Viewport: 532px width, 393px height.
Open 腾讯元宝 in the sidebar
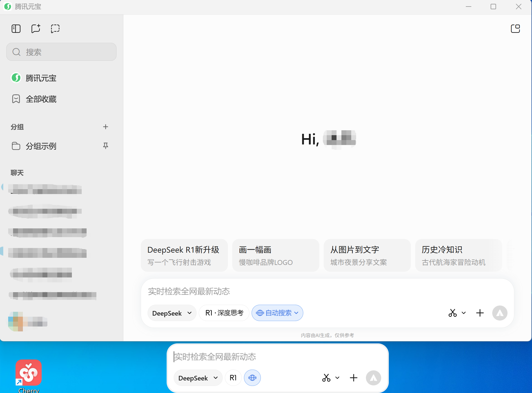(x=41, y=78)
